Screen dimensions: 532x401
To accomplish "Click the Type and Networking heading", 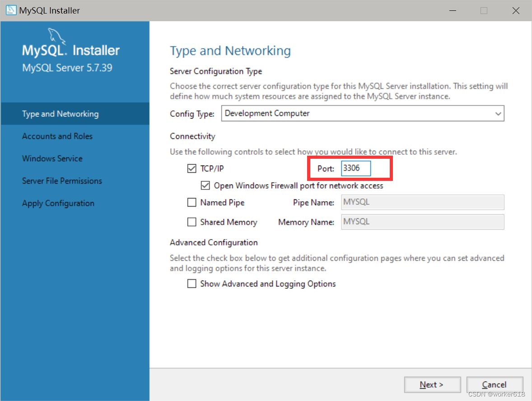I will 230,51.
